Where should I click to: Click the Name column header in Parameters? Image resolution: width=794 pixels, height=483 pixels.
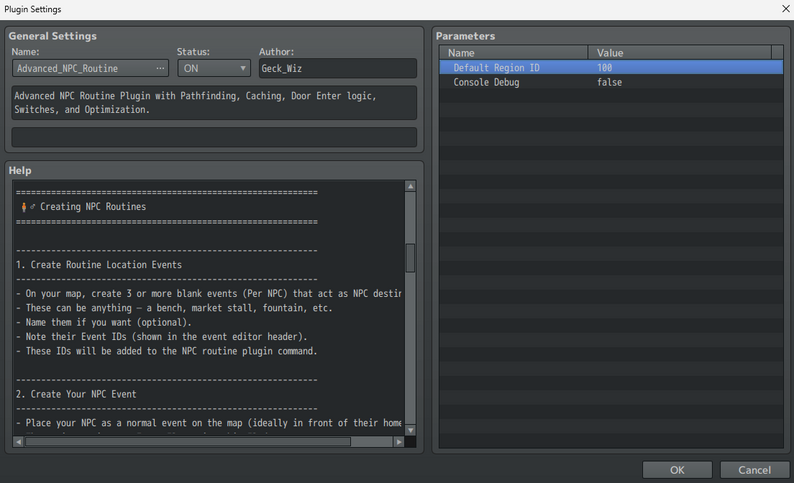coord(513,53)
